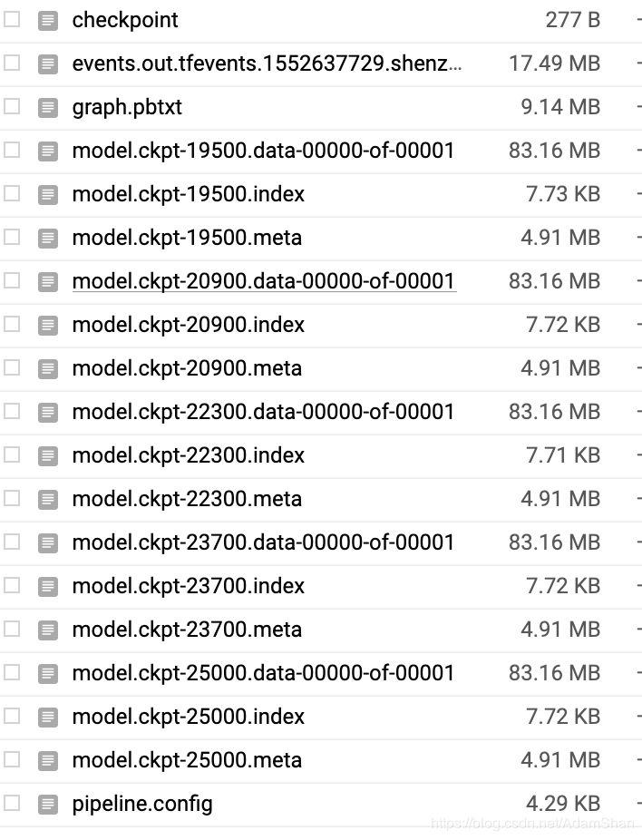This screenshot has width=642, height=840.
Task: Toggle checkbox for model.ckpt-20900.index
Action: pyautogui.click(x=12, y=324)
